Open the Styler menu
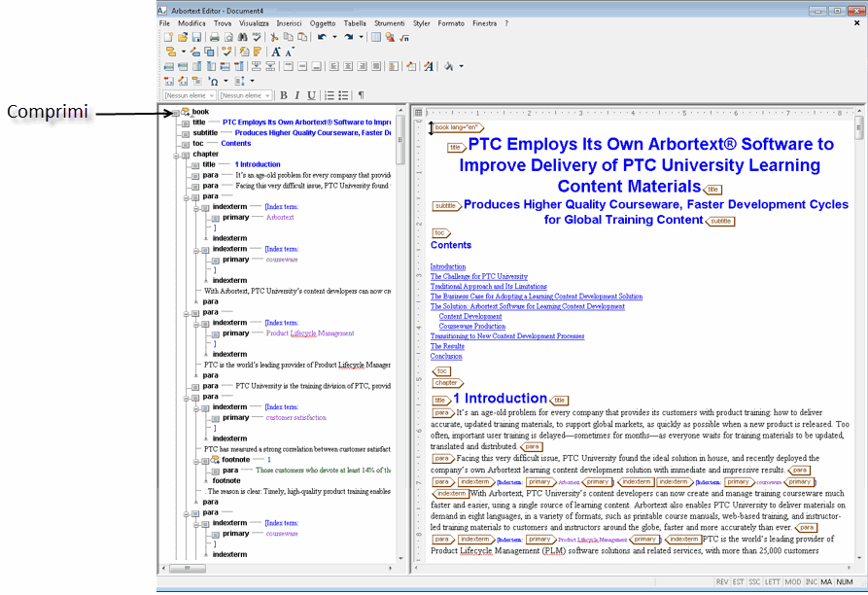This screenshot has width=868, height=595. click(x=421, y=23)
